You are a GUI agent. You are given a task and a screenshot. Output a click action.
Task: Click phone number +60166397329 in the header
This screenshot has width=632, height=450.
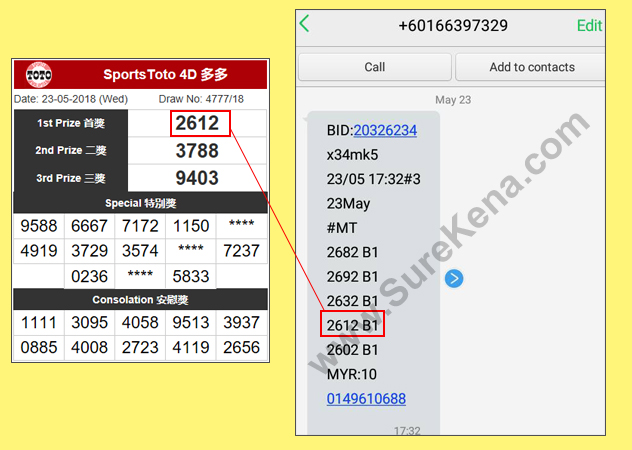453,26
